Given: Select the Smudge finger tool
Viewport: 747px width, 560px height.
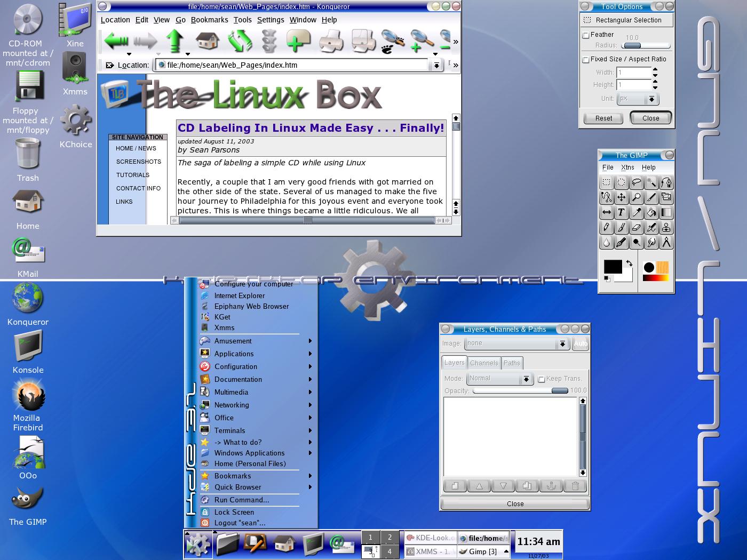Looking at the screenshot, I should [x=651, y=242].
